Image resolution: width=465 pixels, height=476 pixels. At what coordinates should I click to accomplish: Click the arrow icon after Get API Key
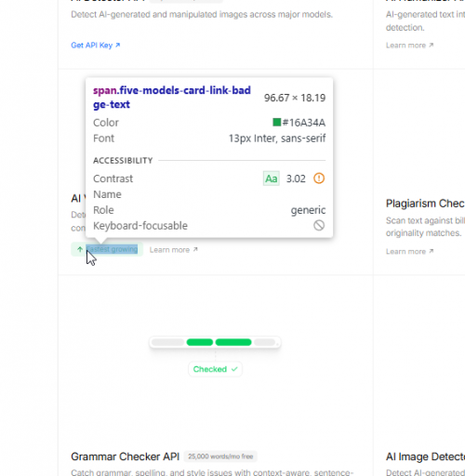[x=117, y=46]
